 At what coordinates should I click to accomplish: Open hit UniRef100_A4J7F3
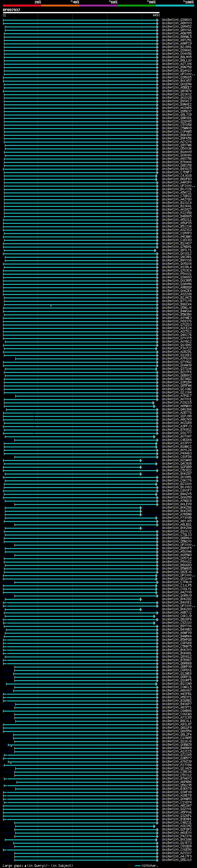point(177,857)
